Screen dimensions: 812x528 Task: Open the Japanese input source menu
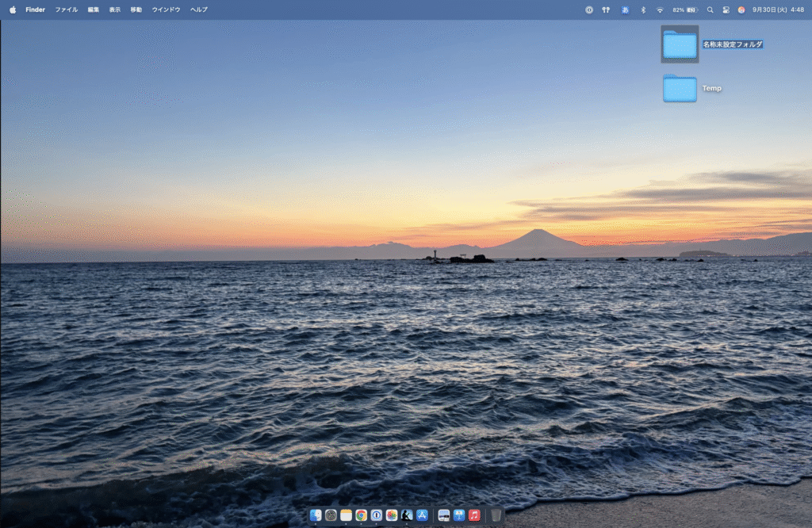(625, 10)
